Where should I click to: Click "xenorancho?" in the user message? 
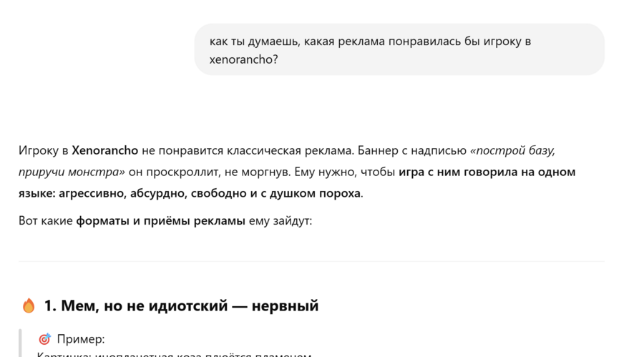click(243, 60)
